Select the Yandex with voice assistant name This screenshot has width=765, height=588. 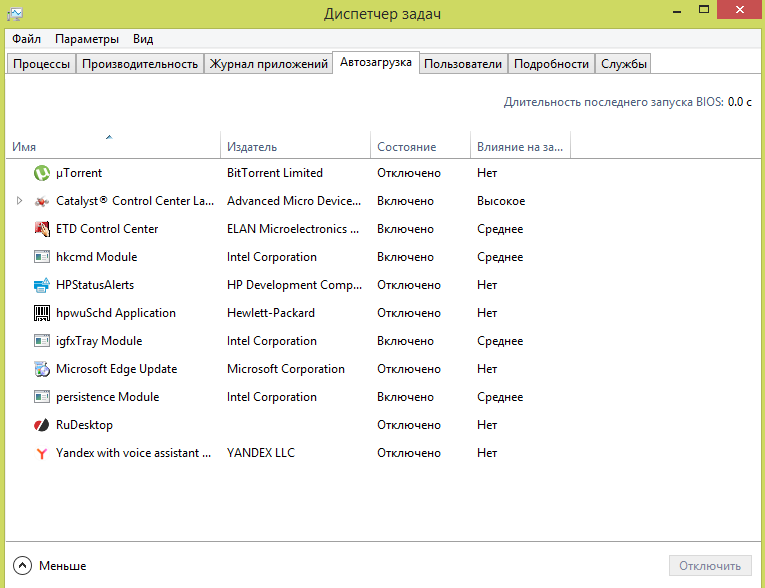(x=133, y=453)
